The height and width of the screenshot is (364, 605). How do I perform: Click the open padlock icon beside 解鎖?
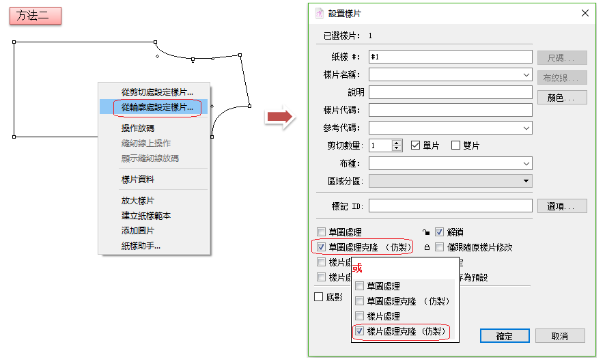[x=427, y=232]
